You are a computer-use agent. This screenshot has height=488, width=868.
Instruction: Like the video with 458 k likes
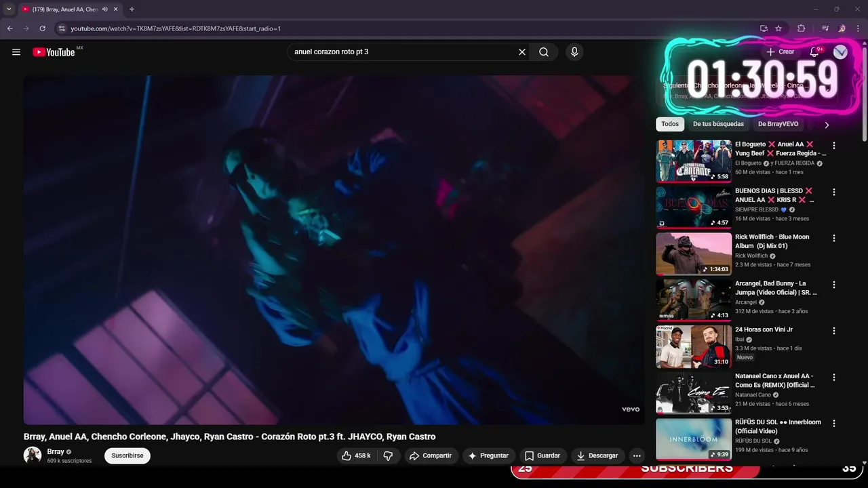click(x=357, y=455)
